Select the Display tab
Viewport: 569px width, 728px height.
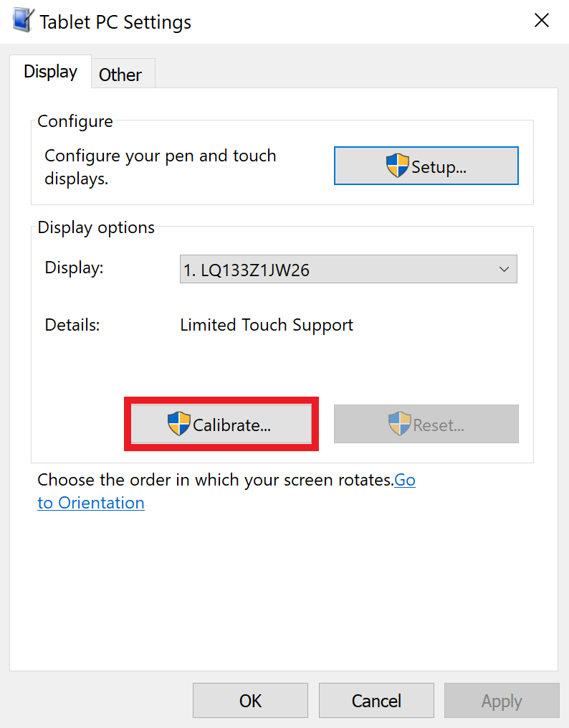pyautogui.click(x=50, y=72)
